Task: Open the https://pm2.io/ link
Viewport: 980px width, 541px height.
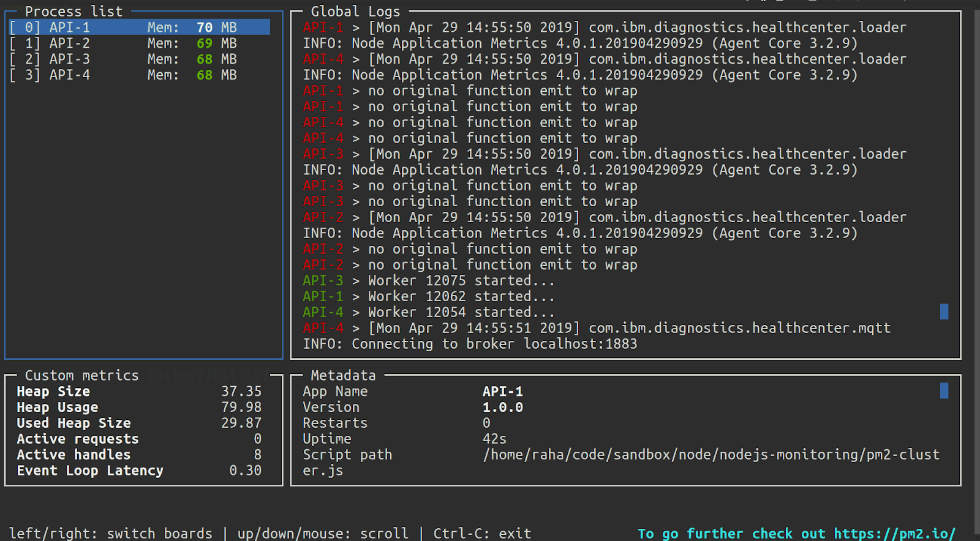Action: point(894,534)
